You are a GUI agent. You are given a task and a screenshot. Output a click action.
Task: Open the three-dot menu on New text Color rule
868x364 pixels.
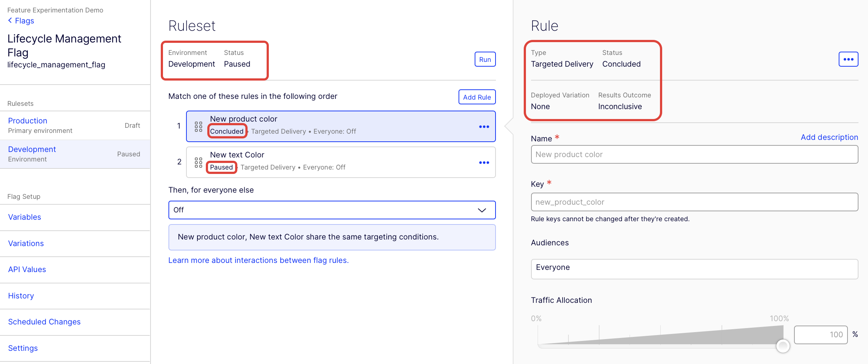pyautogui.click(x=484, y=163)
